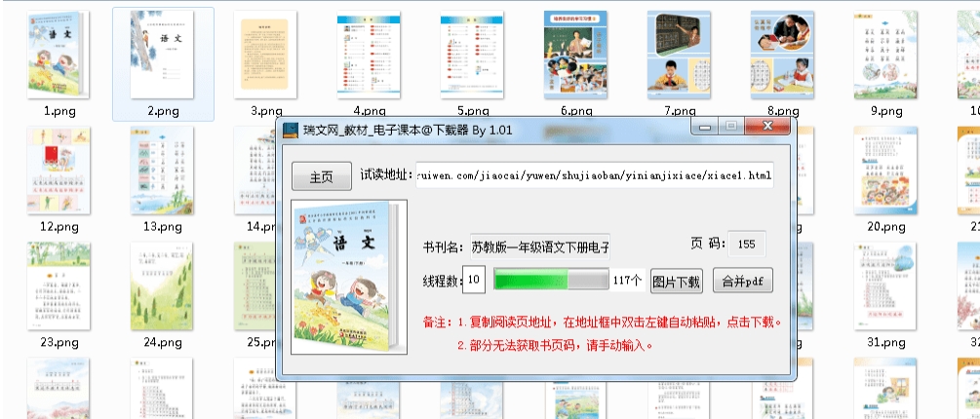This screenshot has height=419, width=980.
Task: Click the red 备注 instruction line 1
Action: (603, 323)
